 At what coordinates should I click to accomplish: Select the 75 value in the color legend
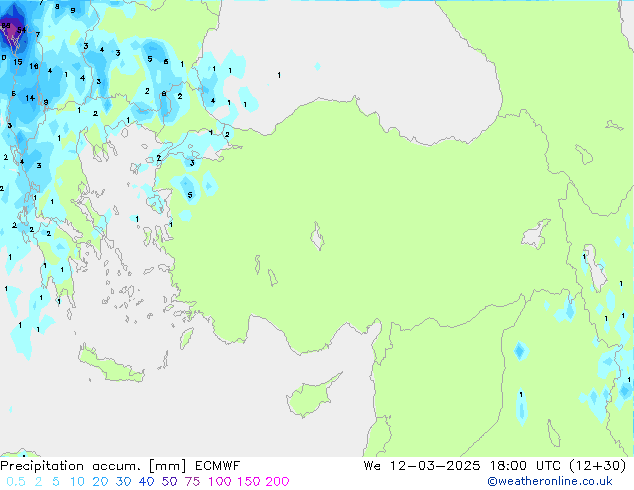192,482
